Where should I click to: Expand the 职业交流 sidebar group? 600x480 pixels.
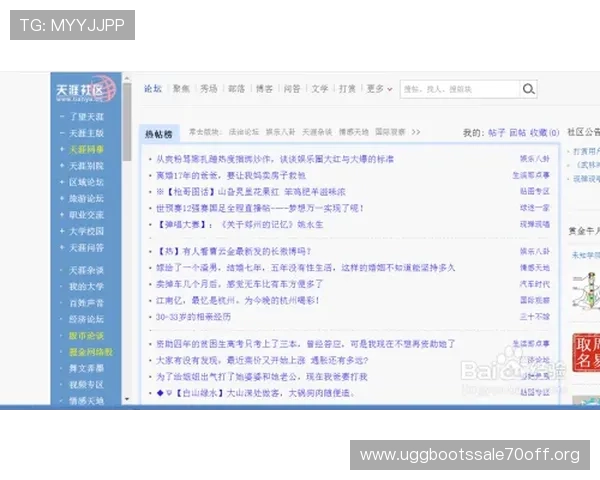pyautogui.click(x=62, y=215)
